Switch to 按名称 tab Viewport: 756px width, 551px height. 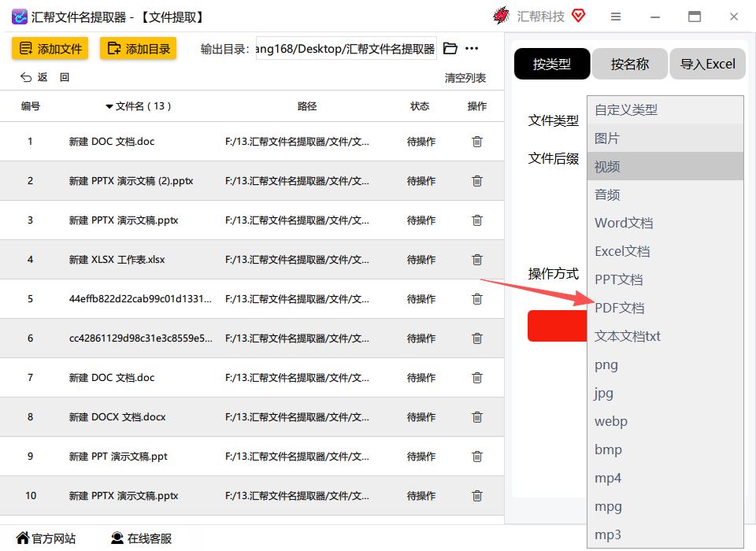pyautogui.click(x=630, y=64)
